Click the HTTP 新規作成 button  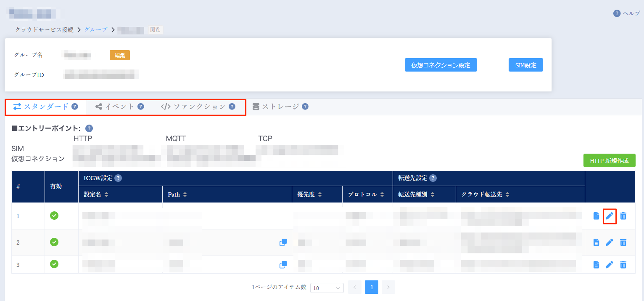tap(609, 160)
